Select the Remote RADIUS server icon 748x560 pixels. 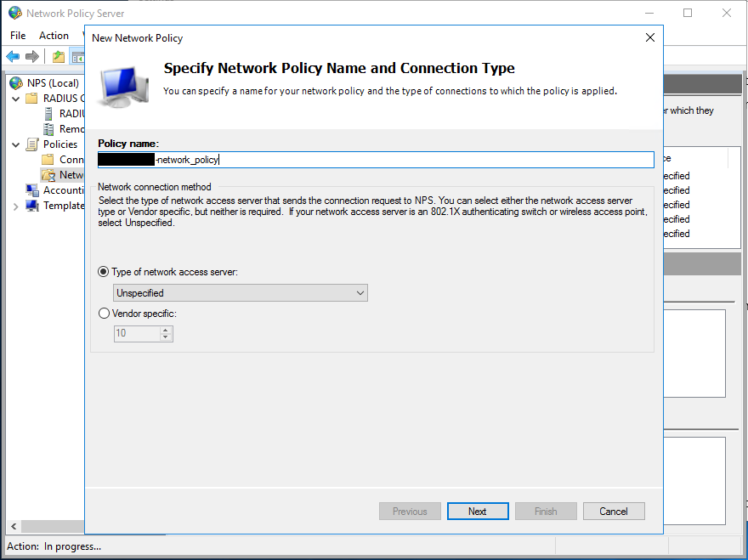(48, 128)
